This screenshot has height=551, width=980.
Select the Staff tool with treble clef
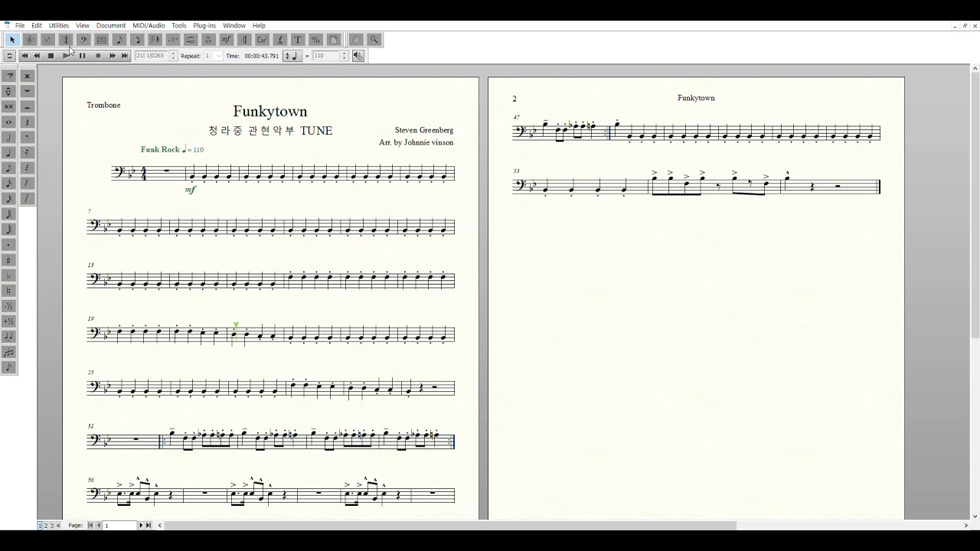tap(29, 40)
